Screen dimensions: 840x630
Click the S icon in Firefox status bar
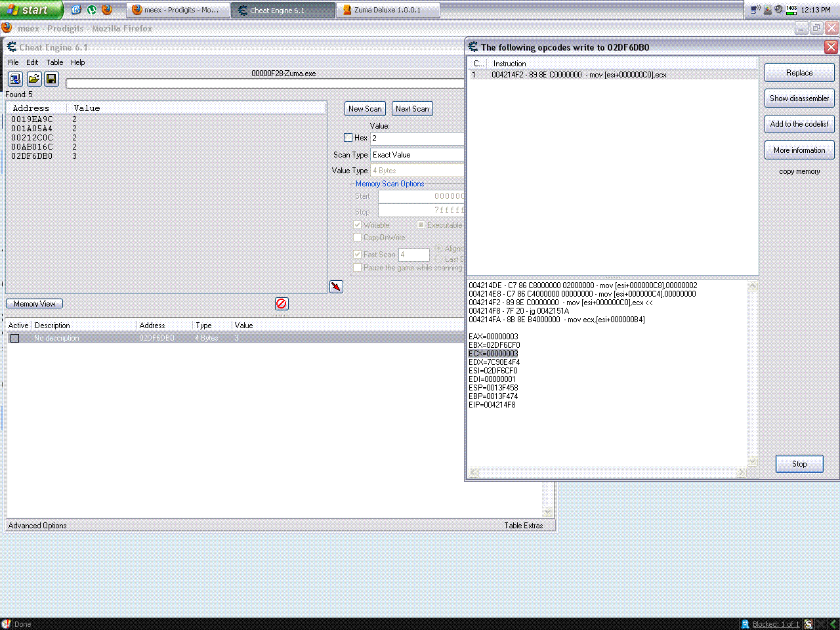pos(808,624)
